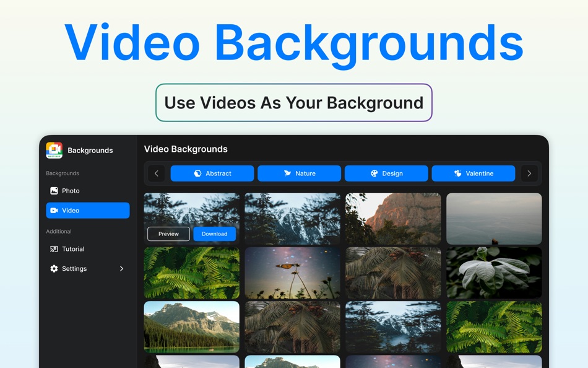The image size is (588, 368).
Task: Show next categories with right arrow
Action: coord(529,173)
